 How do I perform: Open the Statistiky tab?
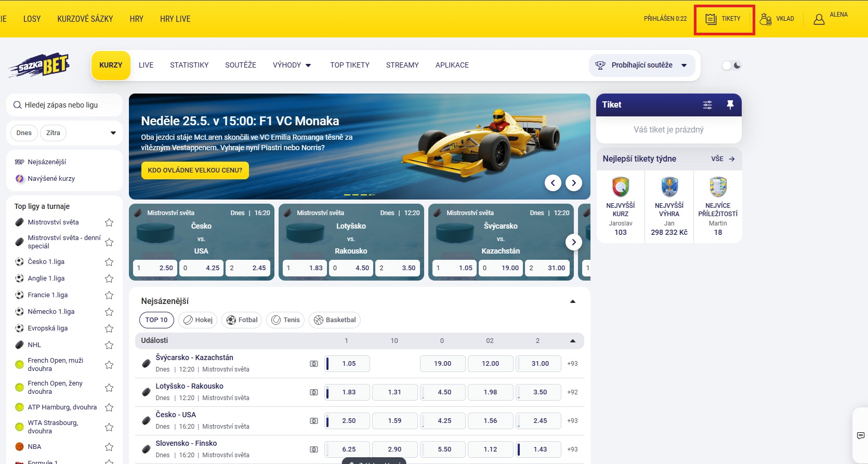[x=189, y=65]
